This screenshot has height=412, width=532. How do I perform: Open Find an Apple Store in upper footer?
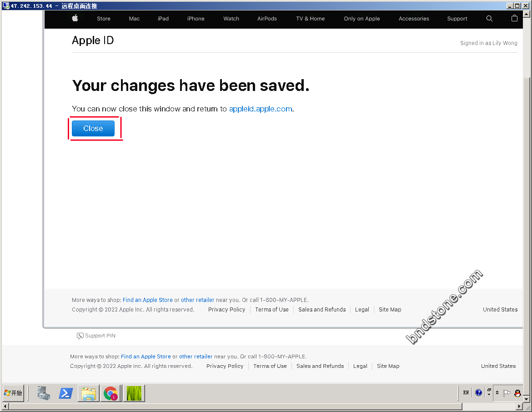pos(148,300)
